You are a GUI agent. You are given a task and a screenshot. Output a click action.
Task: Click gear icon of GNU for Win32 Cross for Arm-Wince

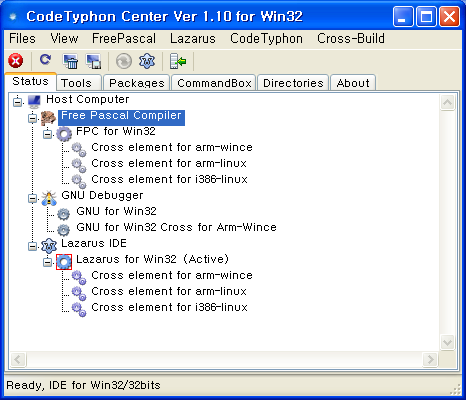tap(63, 230)
